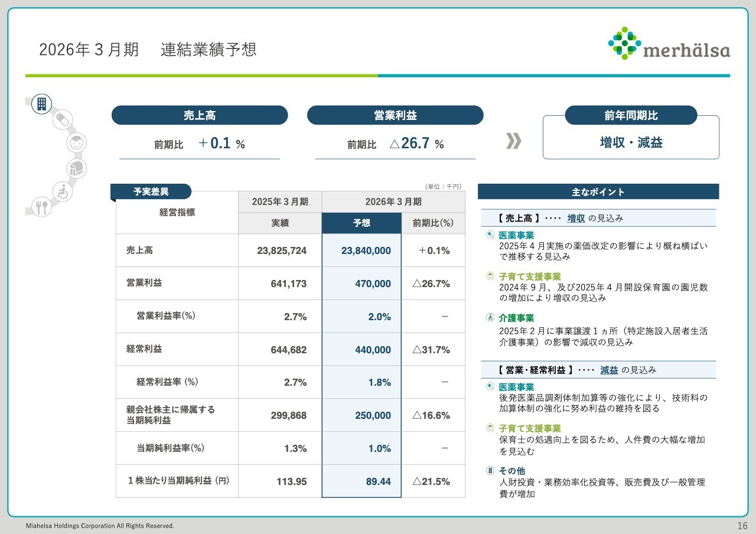Screen dimensions: 756x534
Task: Click the child icon beside 子育て支援事業 under 営業・経常利益
Action: (x=490, y=428)
